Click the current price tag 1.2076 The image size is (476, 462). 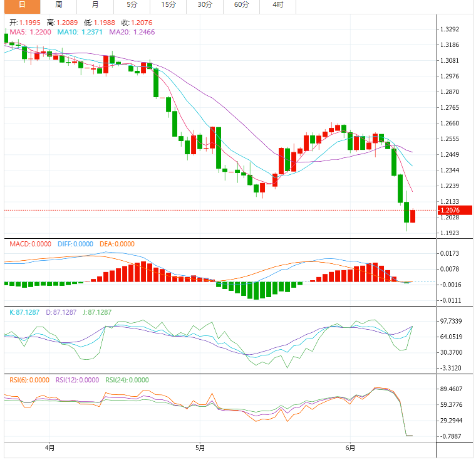[x=455, y=210]
